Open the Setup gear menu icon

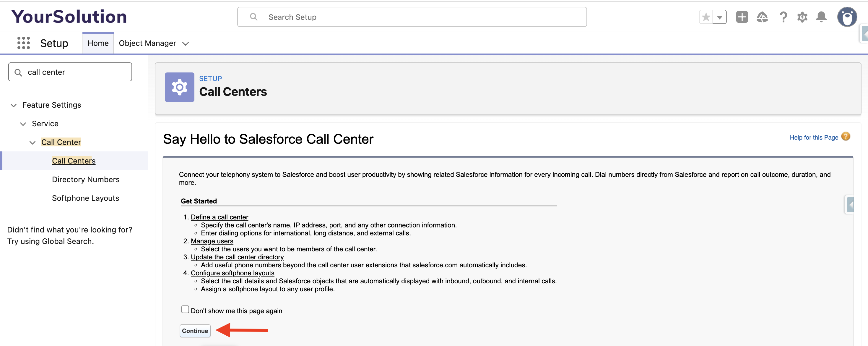[802, 17]
